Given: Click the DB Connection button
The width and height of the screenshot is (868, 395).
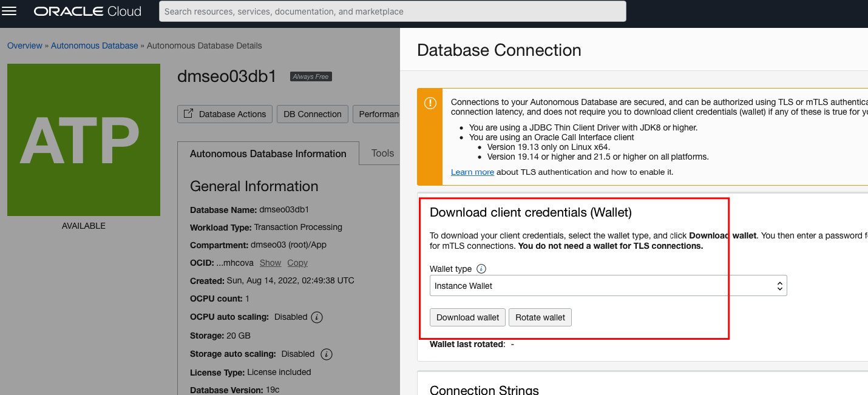Looking at the screenshot, I should click(313, 114).
